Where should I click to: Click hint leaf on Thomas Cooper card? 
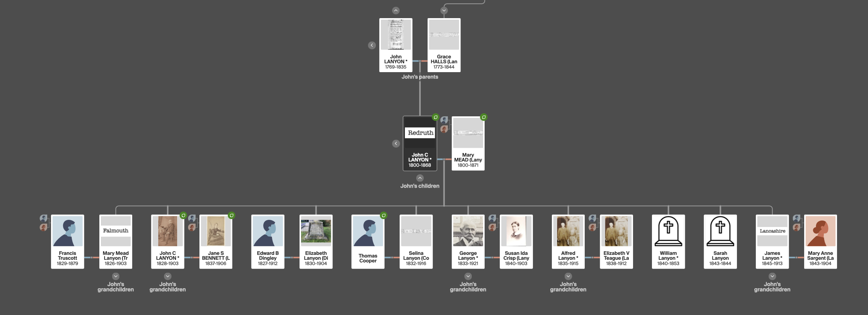(x=383, y=215)
